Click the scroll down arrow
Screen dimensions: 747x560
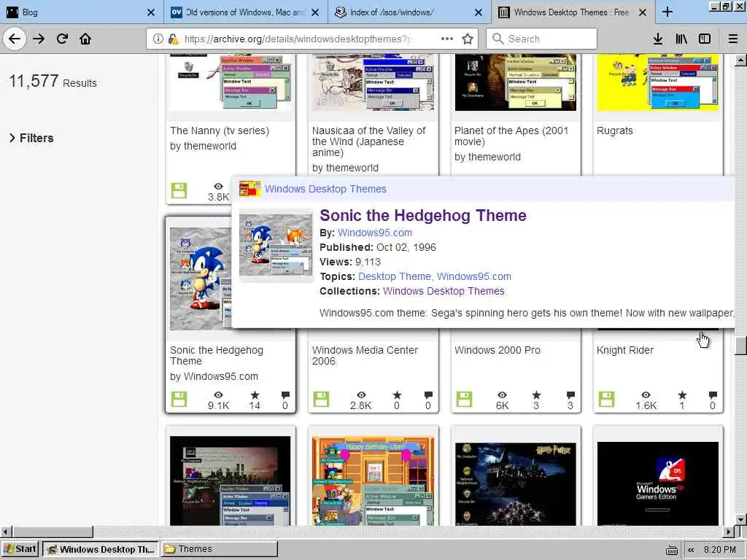point(740,519)
